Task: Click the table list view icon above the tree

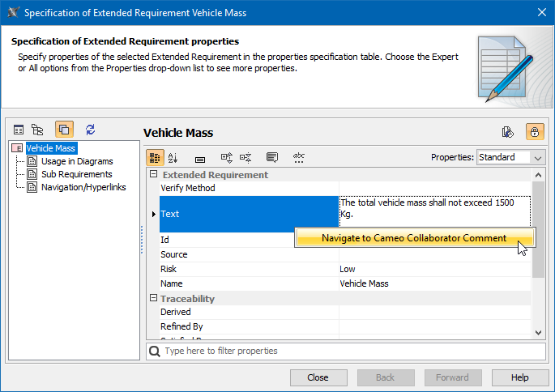Action: point(19,130)
